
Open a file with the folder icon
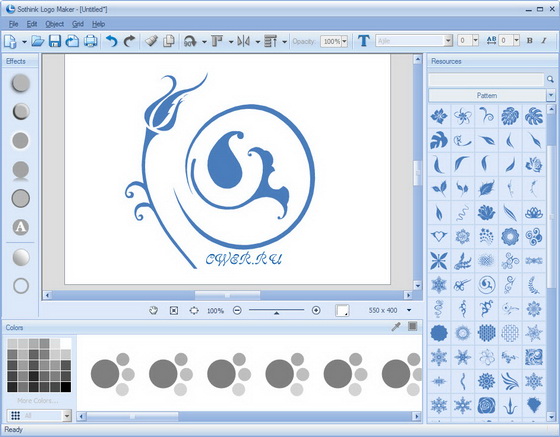(x=38, y=41)
